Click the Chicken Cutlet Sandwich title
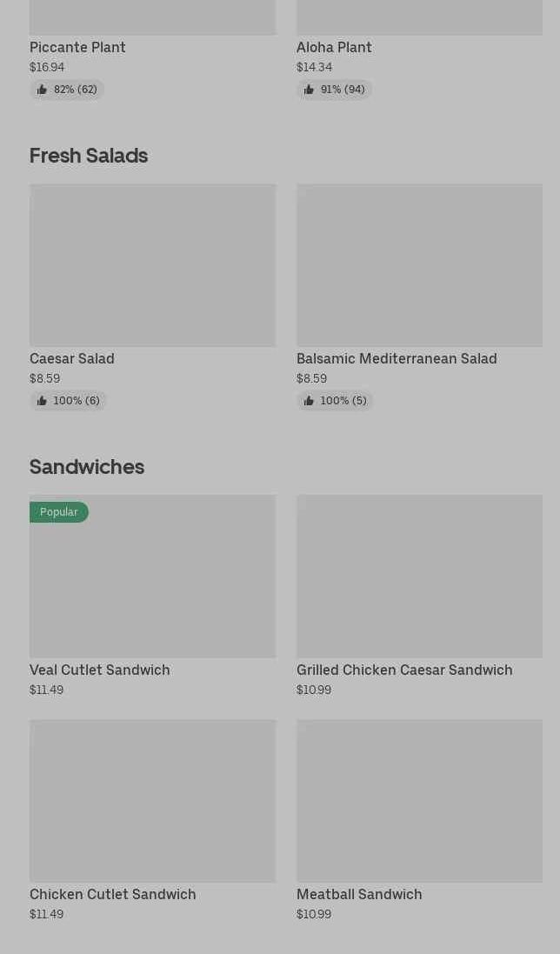This screenshot has height=954, width=560. click(x=113, y=894)
